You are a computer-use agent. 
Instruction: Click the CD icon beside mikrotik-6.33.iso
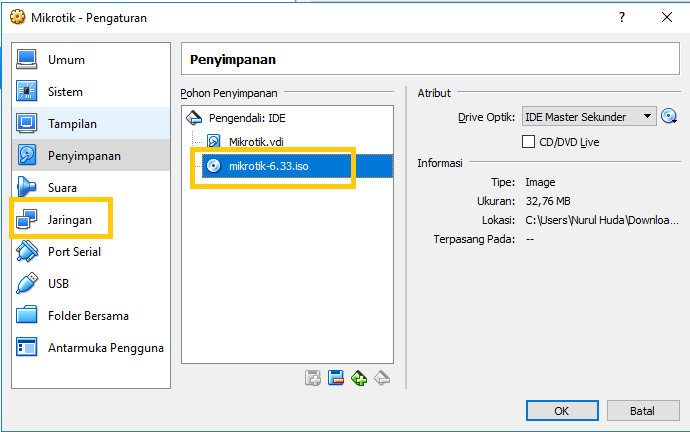pos(214,166)
